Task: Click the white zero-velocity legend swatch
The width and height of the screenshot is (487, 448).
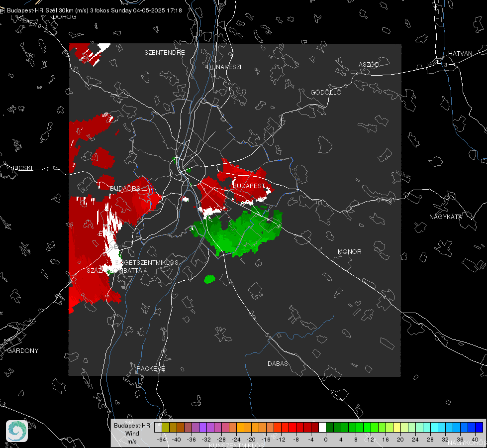Action: pos(322,427)
